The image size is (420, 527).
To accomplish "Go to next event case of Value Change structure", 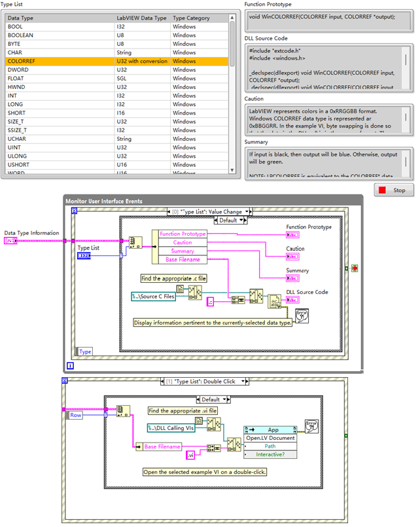I will (251, 211).
